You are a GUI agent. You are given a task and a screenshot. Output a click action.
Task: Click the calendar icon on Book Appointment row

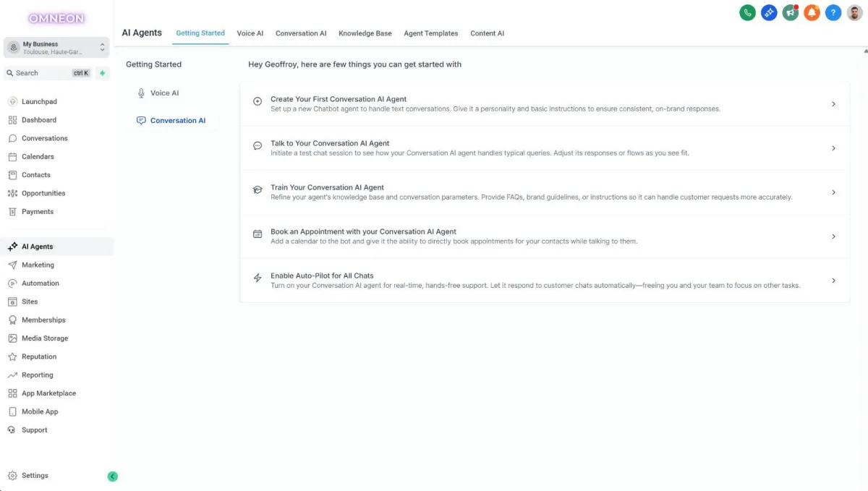click(x=258, y=234)
